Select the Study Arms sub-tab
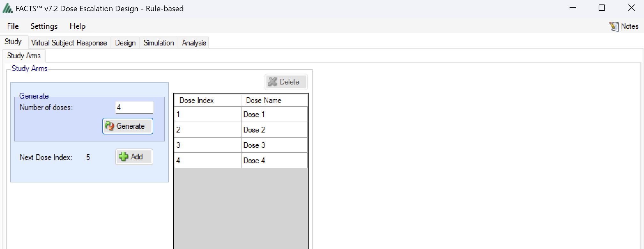 (24, 56)
